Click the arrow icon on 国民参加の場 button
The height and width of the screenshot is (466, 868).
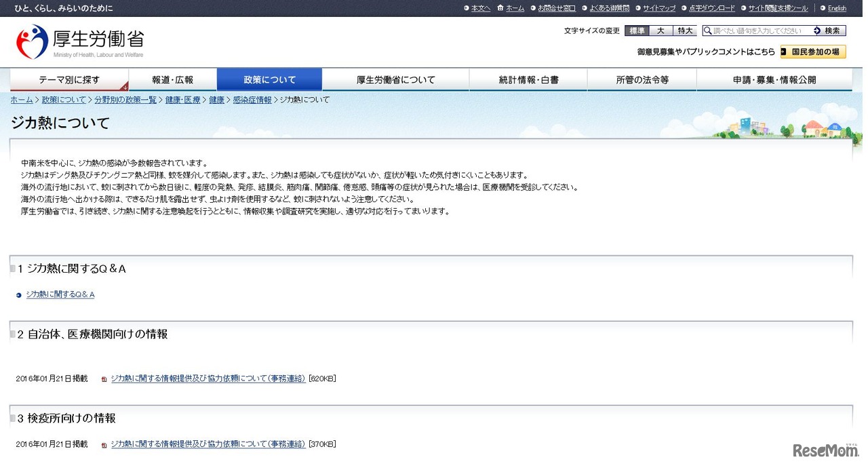point(783,51)
